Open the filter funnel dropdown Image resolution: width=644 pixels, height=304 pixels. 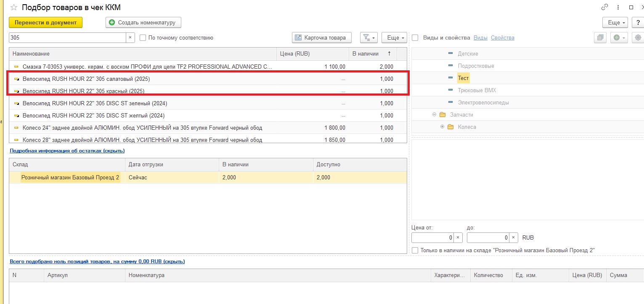368,37
